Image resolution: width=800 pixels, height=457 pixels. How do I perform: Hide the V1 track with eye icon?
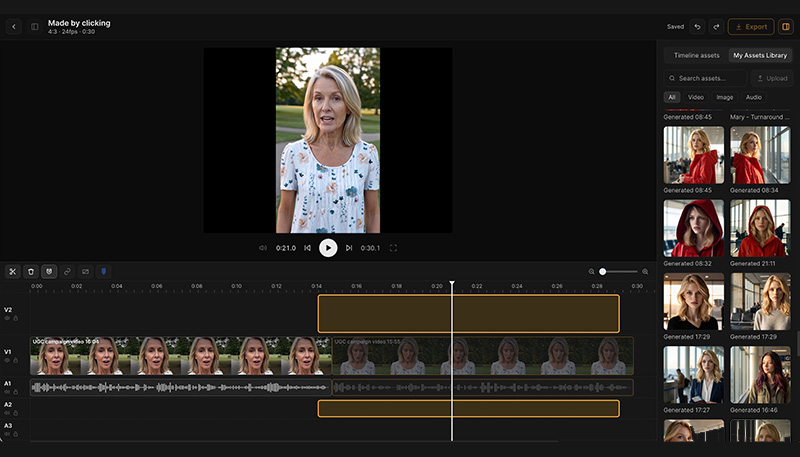(7, 360)
